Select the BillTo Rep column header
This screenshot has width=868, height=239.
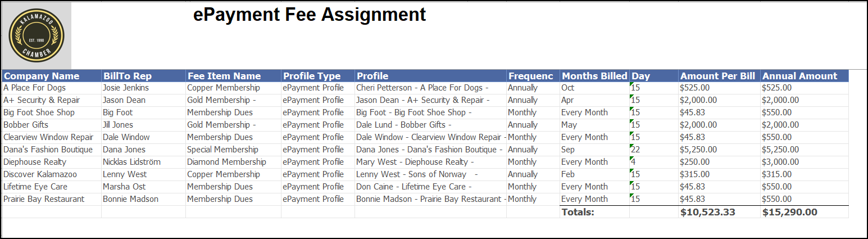point(127,76)
